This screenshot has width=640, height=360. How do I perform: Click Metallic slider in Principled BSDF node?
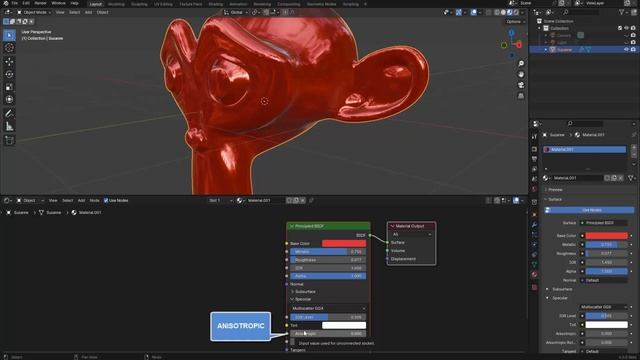pos(328,252)
